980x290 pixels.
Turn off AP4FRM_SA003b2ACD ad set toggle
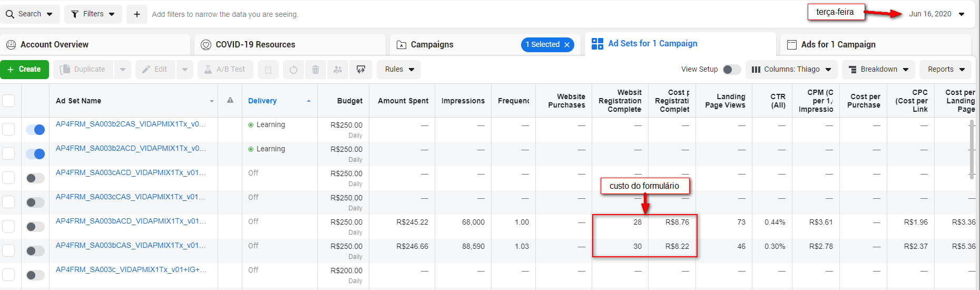click(35, 154)
